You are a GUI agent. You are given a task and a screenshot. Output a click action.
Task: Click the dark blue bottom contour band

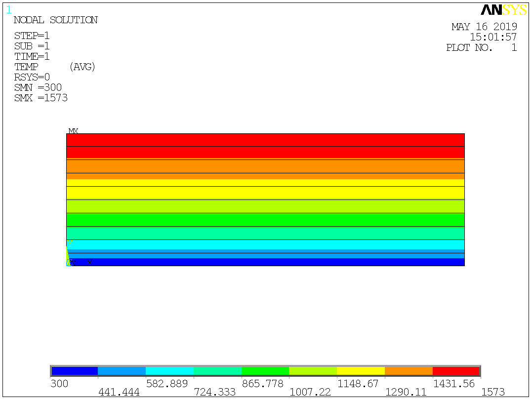265,262
